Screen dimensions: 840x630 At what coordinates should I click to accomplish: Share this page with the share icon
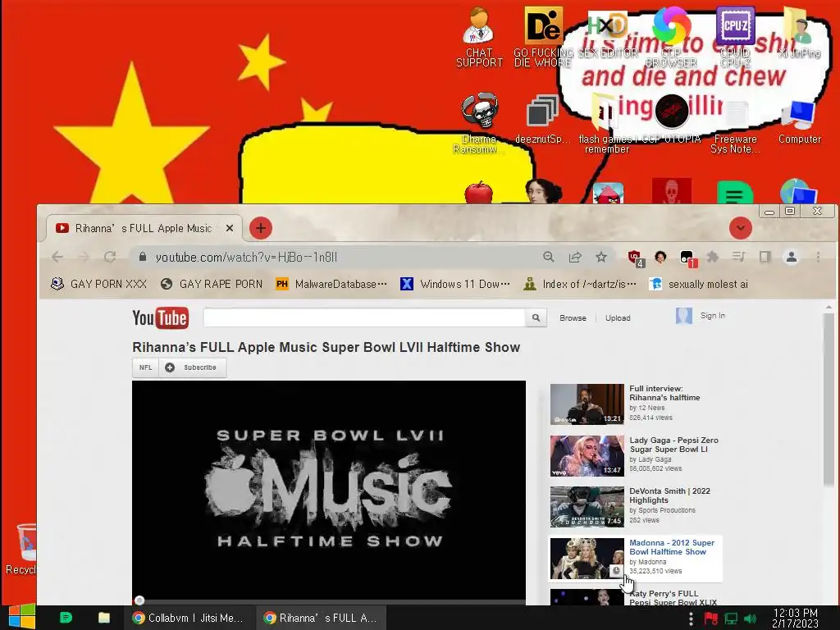[575, 257]
